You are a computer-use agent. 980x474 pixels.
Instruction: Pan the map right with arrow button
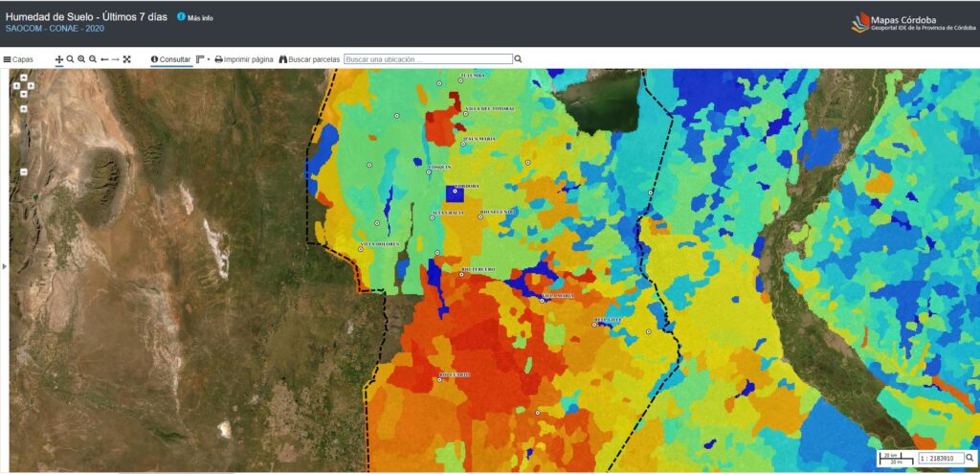(31, 86)
